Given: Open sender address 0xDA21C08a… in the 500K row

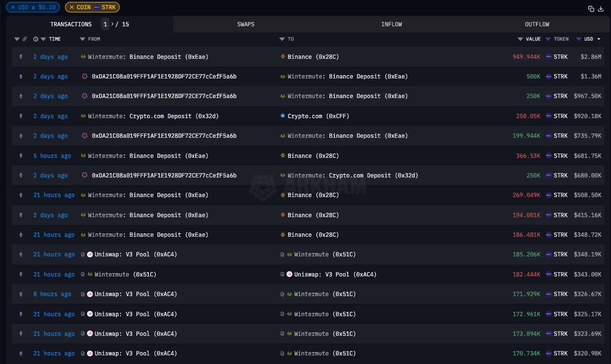Looking at the screenshot, I should 164,77.
